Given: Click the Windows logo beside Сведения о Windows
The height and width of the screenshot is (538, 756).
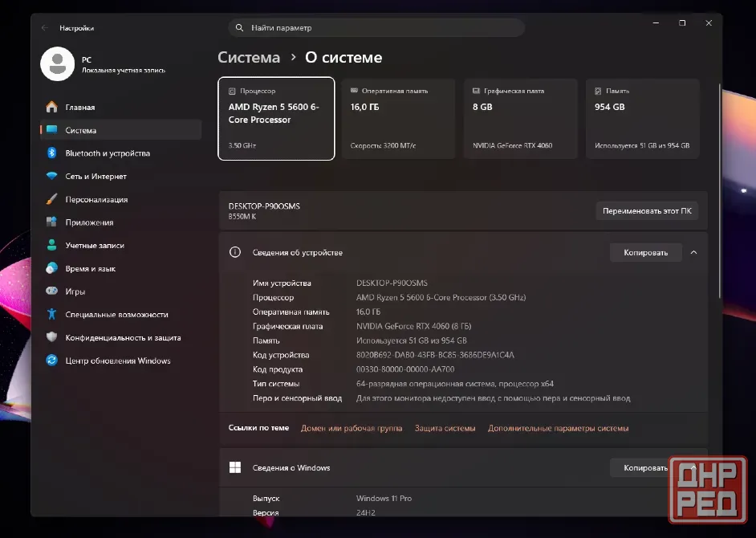Looking at the screenshot, I should 235,467.
